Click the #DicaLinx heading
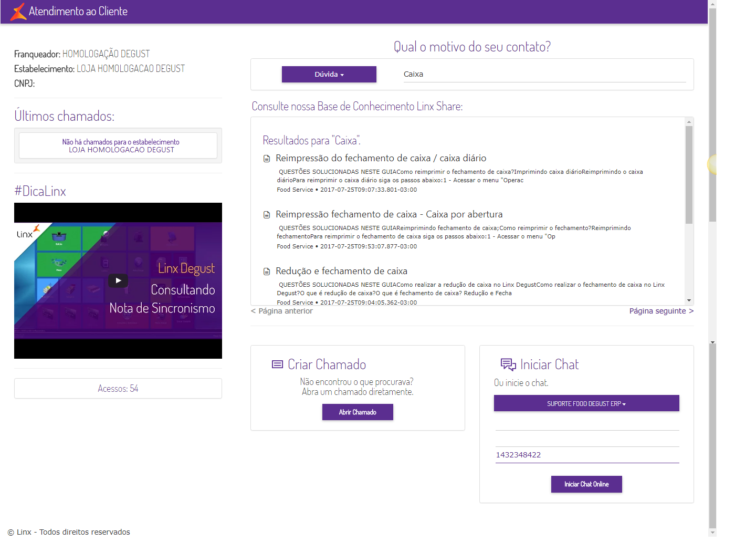 [x=40, y=191]
